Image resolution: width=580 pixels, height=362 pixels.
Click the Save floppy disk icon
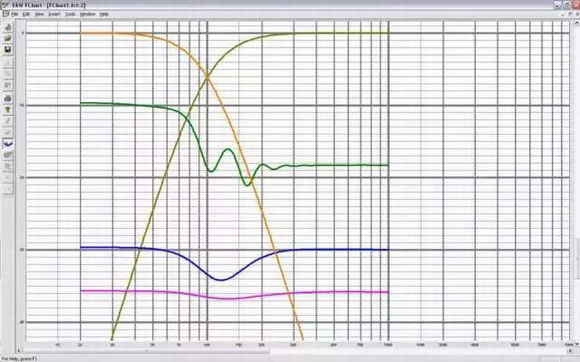tap(8, 50)
